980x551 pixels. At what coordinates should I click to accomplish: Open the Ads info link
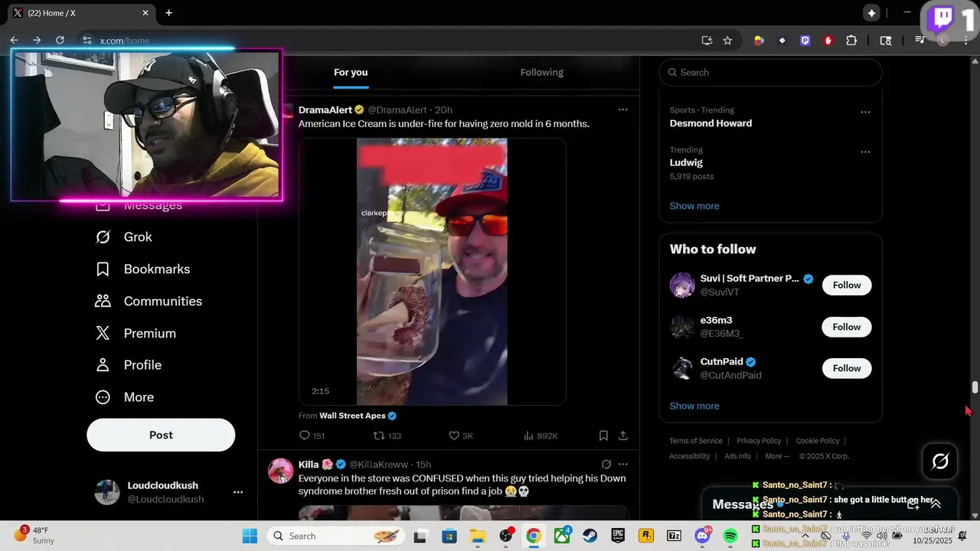point(737,456)
